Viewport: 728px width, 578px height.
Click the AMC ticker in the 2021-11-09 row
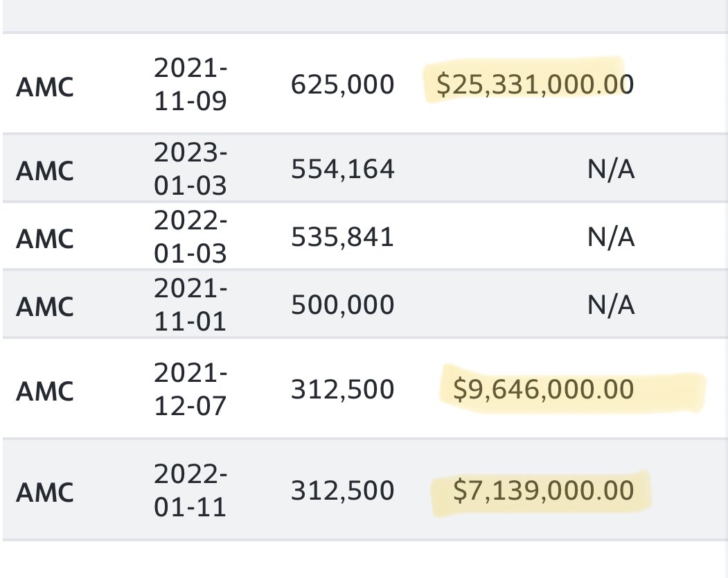click(x=44, y=87)
